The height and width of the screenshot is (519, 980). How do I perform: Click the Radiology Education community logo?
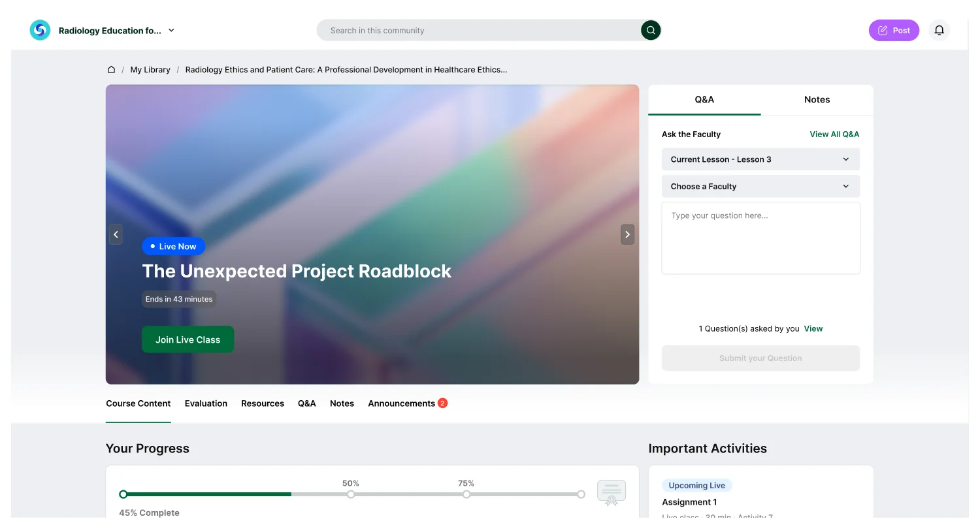tap(40, 30)
